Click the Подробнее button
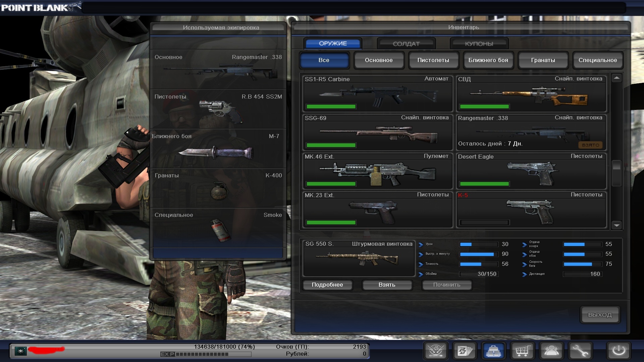Image resolution: width=644 pixels, height=362 pixels. [327, 285]
